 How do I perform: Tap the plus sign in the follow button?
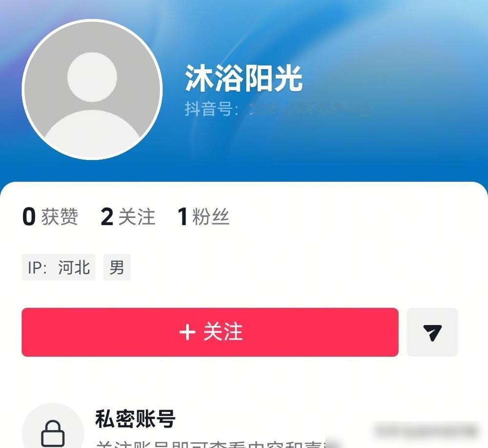[x=187, y=332]
